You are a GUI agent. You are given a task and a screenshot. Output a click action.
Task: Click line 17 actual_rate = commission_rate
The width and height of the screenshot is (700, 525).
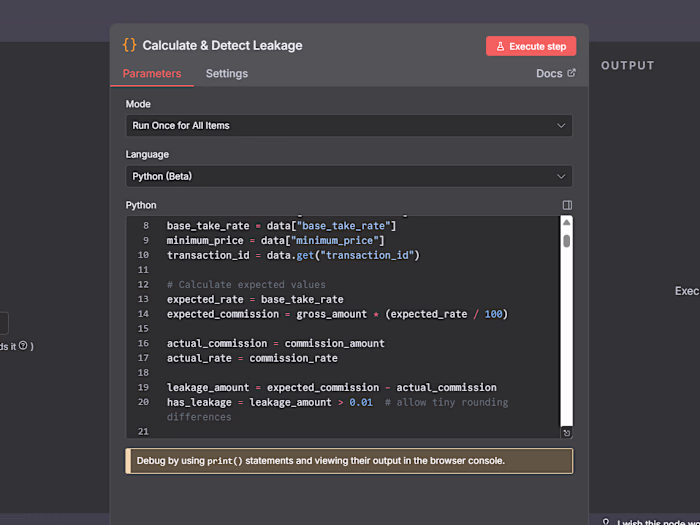252,358
